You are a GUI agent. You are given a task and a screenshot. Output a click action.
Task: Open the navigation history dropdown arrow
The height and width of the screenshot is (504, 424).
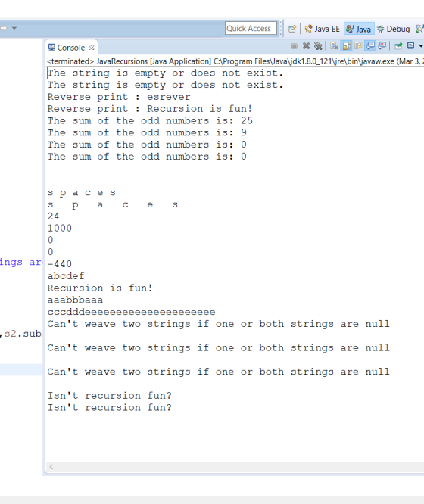coord(14,28)
